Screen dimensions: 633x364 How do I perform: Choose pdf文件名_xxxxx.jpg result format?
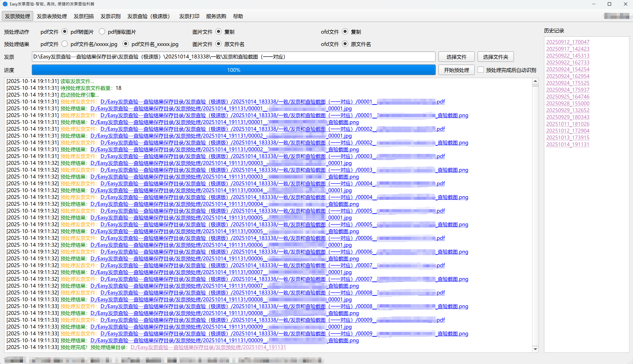pyautogui.click(x=126, y=44)
